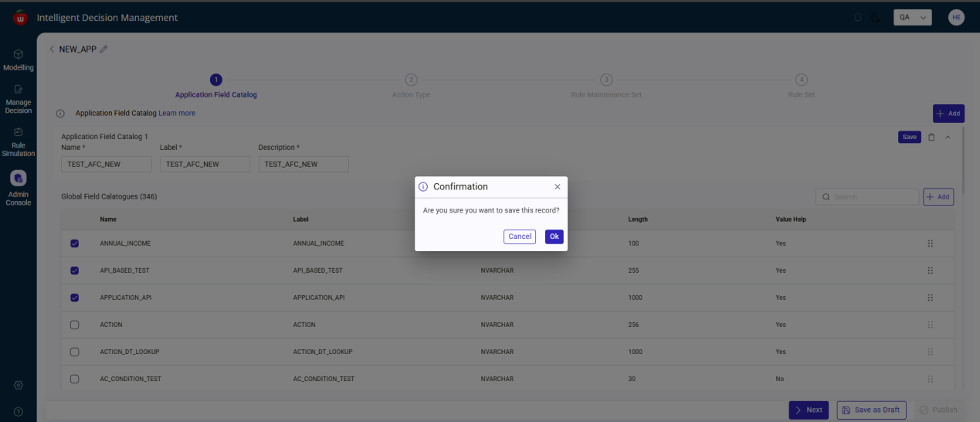Click the top Add catalog button
Image resolution: width=980 pixels, height=422 pixels.
coord(948,114)
